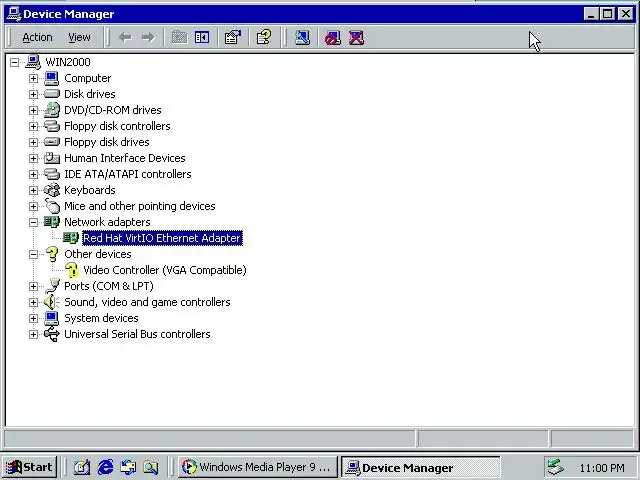Click the Show Desktop quick launch icon
Screen dimensions: 640x480
(82, 467)
